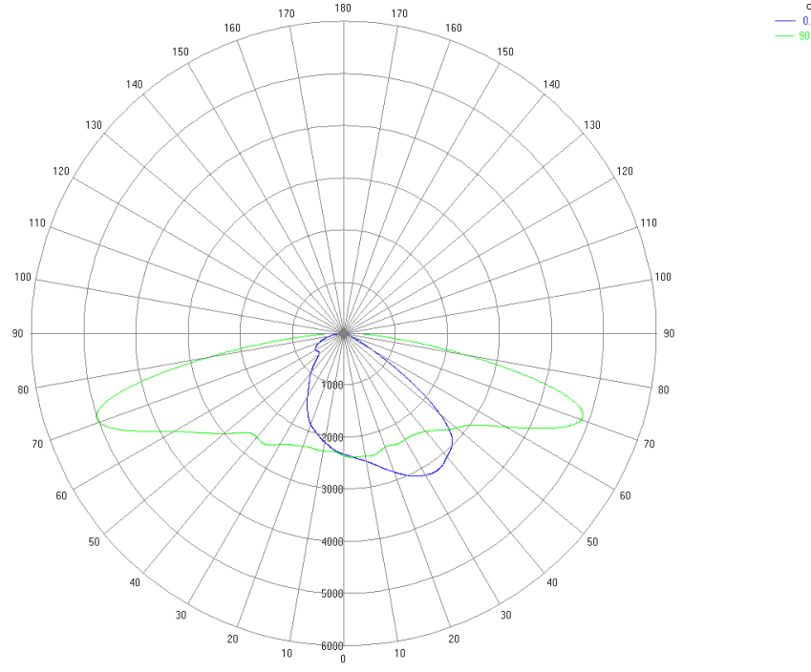Click the 2000 radial scale label
Screen dimensions: 811x672
point(332,438)
